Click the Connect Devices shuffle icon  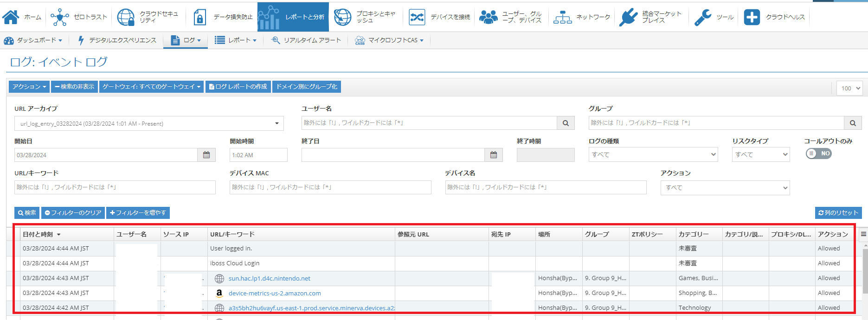pos(417,17)
